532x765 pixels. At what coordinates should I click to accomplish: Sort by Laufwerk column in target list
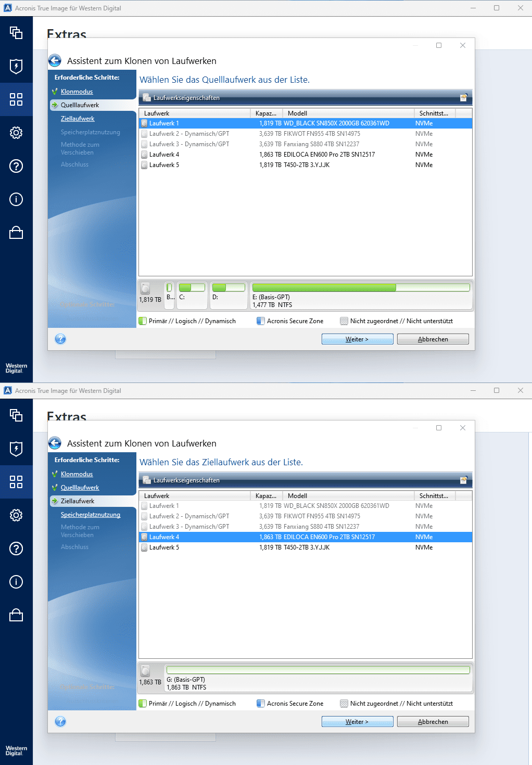tap(195, 496)
